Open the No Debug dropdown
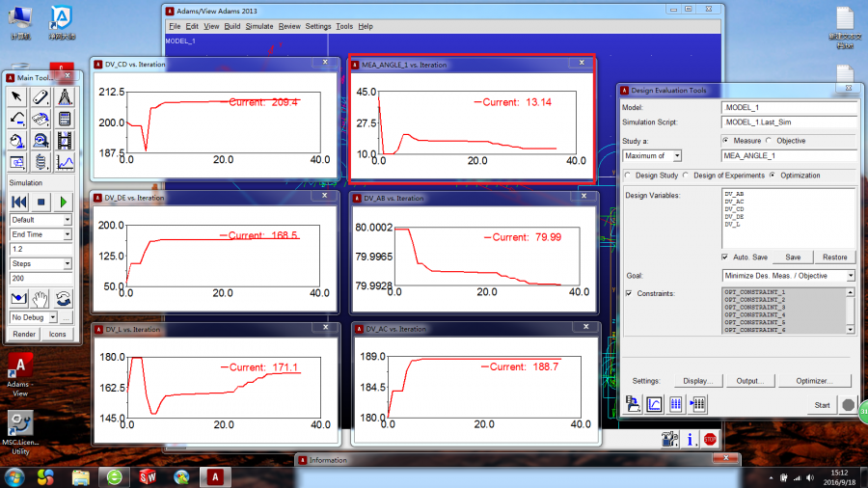Viewport: 868px width, 488px height. point(34,317)
